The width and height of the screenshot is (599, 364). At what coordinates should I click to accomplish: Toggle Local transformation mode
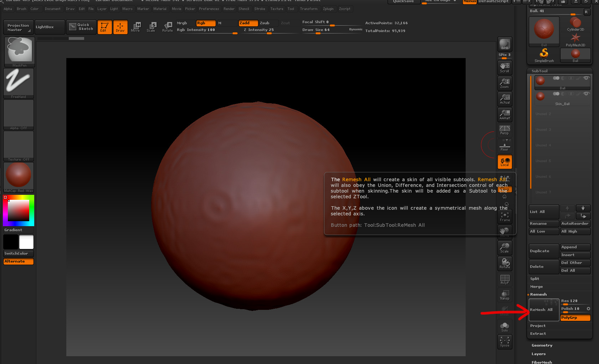pyautogui.click(x=505, y=161)
